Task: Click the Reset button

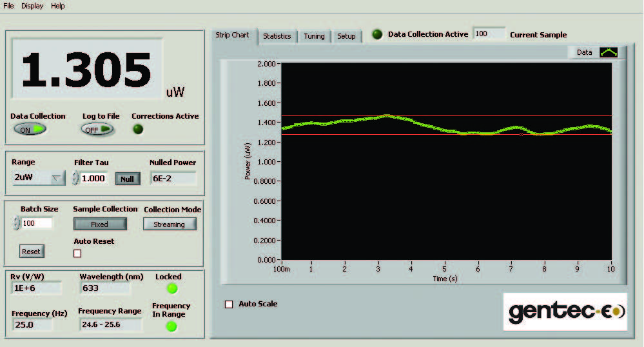Action: (x=31, y=252)
